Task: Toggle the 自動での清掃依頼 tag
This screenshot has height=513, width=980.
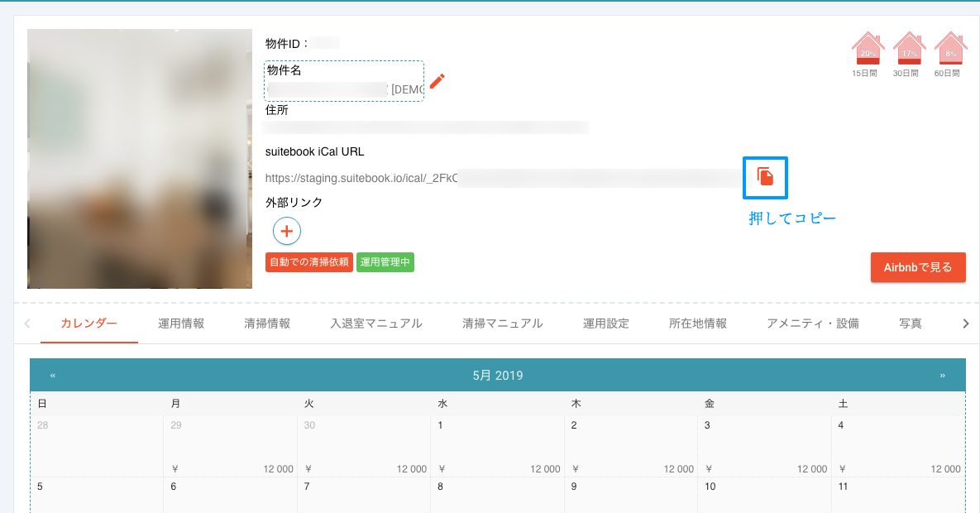Action: coord(309,262)
